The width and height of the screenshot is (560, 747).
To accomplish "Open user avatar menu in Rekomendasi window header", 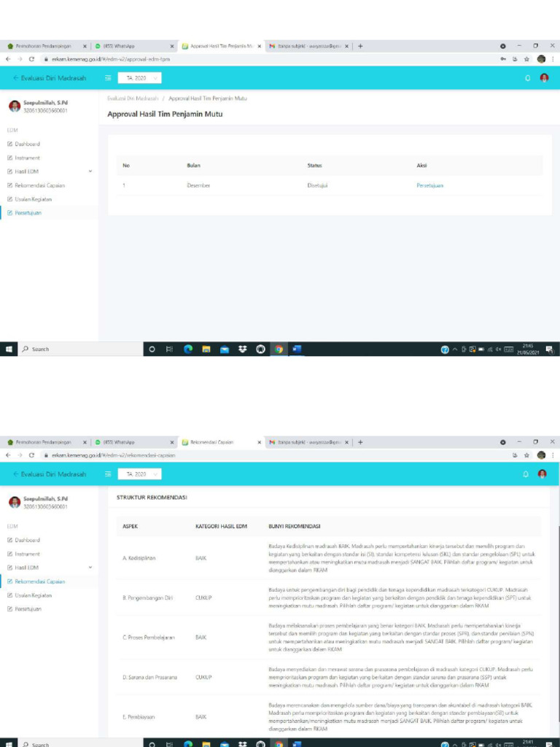I will coord(542,474).
